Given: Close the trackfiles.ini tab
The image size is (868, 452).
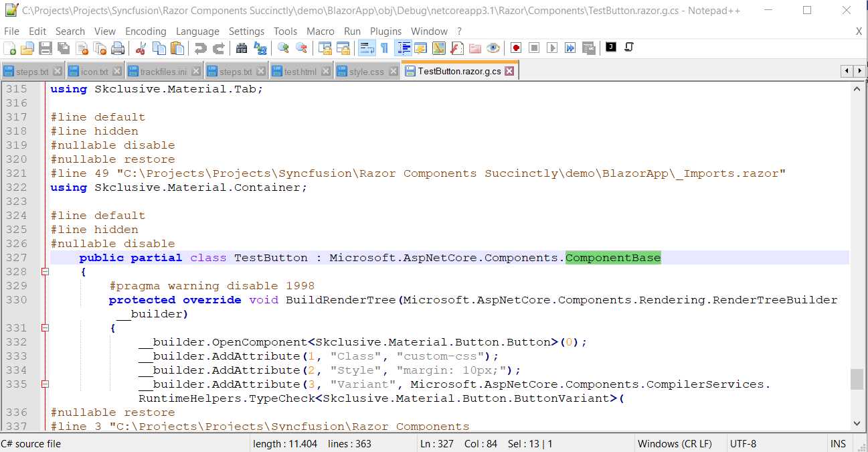Looking at the screenshot, I should [195, 71].
